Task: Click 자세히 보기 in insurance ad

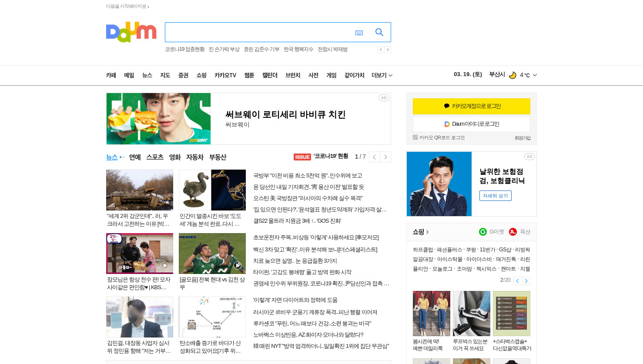Action: 496,196
